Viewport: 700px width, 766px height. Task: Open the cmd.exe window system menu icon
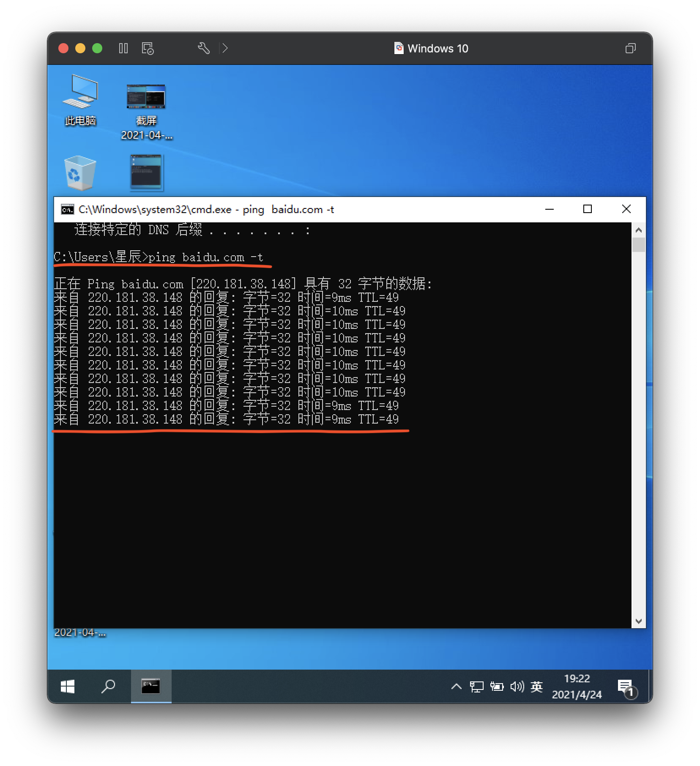[x=68, y=210]
